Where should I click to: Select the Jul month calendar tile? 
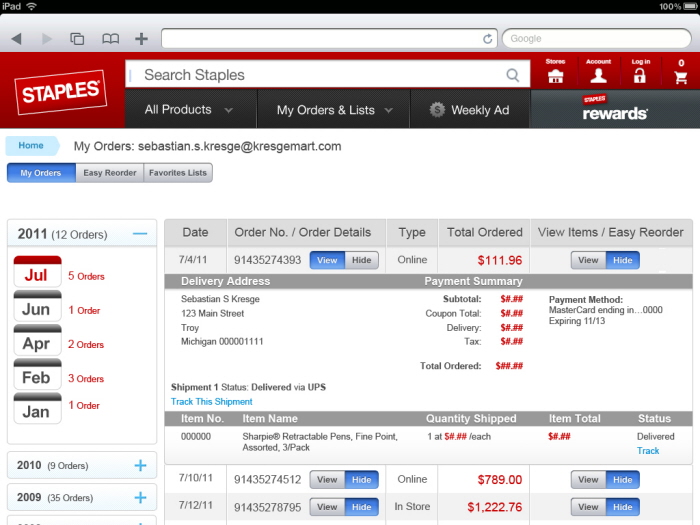click(x=36, y=272)
